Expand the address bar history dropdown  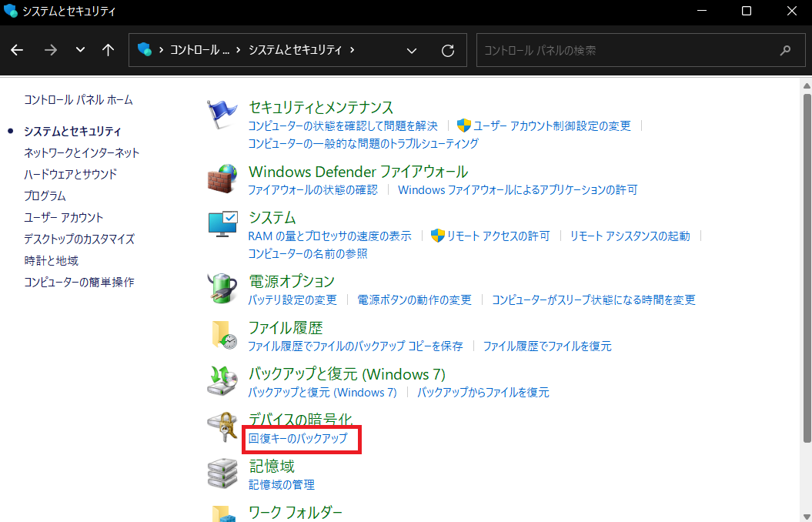coord(412,51)
